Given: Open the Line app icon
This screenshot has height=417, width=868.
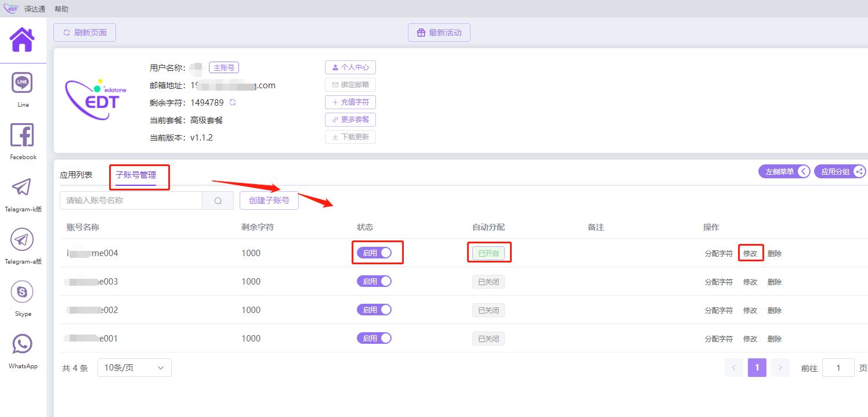Looking at the screenshot, I should (23, 84).
